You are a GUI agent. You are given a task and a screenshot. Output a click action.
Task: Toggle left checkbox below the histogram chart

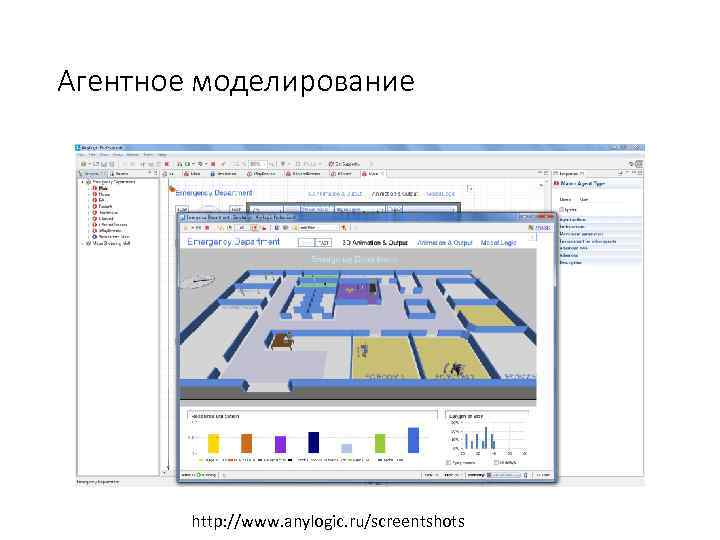coord(449,462)
